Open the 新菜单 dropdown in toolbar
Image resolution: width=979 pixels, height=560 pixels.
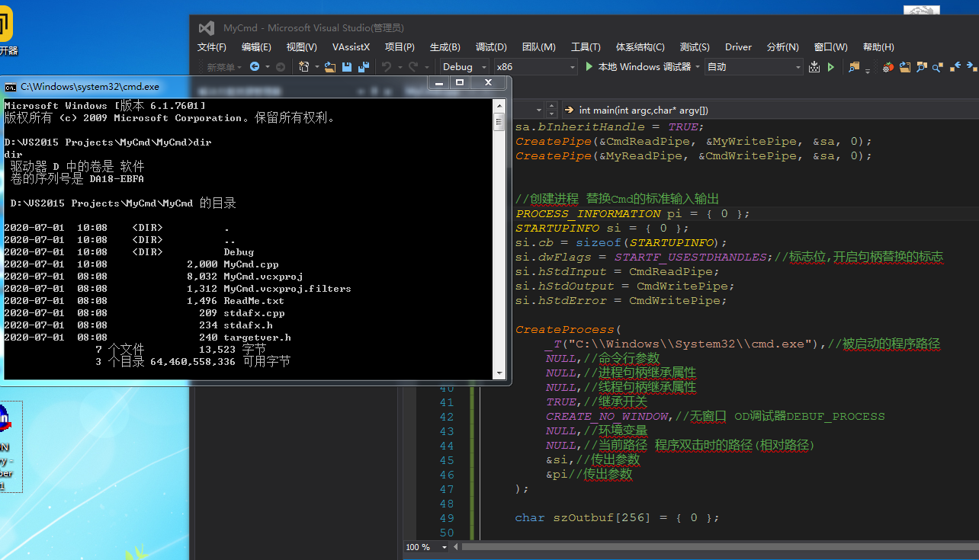[224, 67]
